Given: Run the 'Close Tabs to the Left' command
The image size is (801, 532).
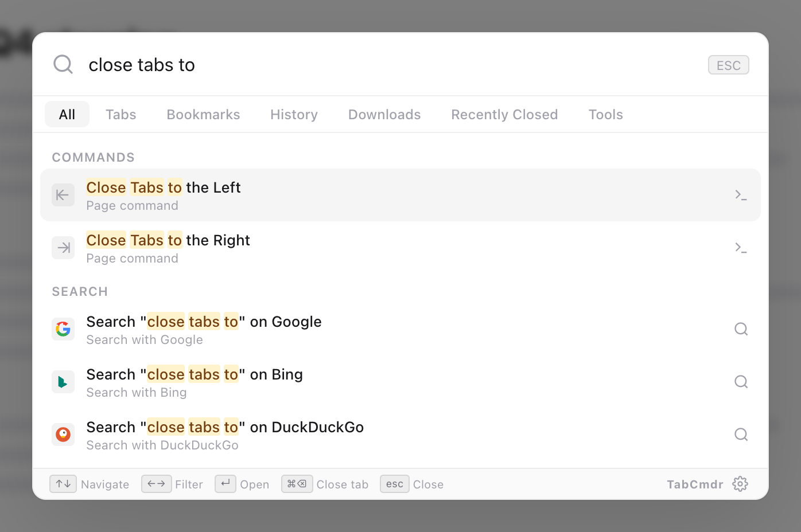Looking at the screenshot, I should [400, 195].
